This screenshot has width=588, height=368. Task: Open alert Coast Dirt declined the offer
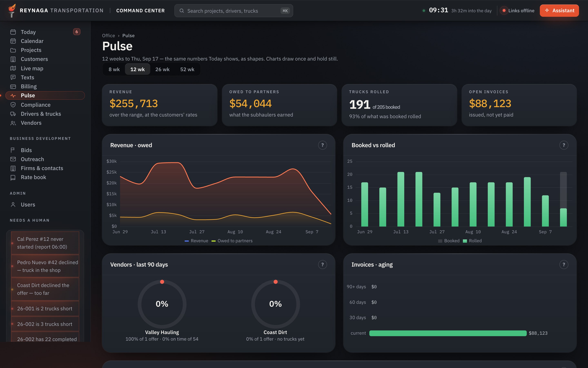pos(45,289)
